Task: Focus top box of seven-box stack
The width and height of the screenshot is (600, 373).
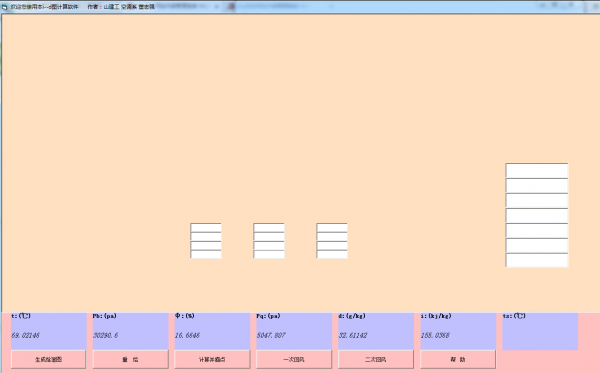Action: pos(537,171)
